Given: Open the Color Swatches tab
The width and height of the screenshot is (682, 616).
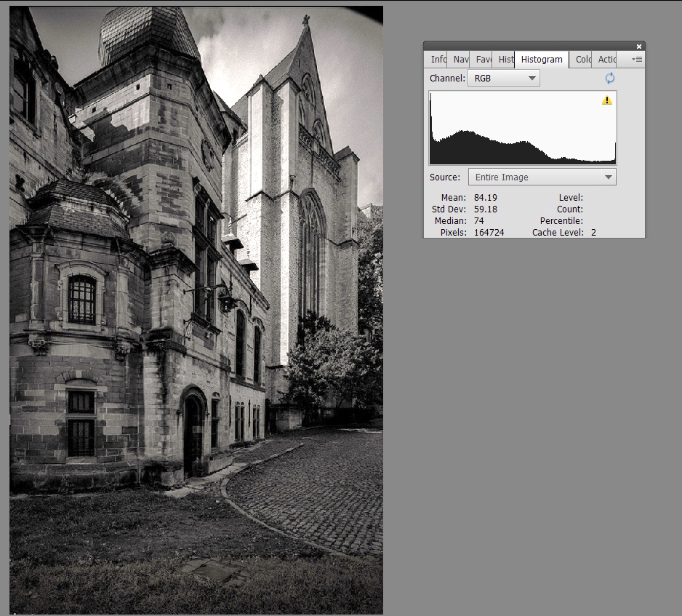Looking at the screenshot, I should point(583,60).
